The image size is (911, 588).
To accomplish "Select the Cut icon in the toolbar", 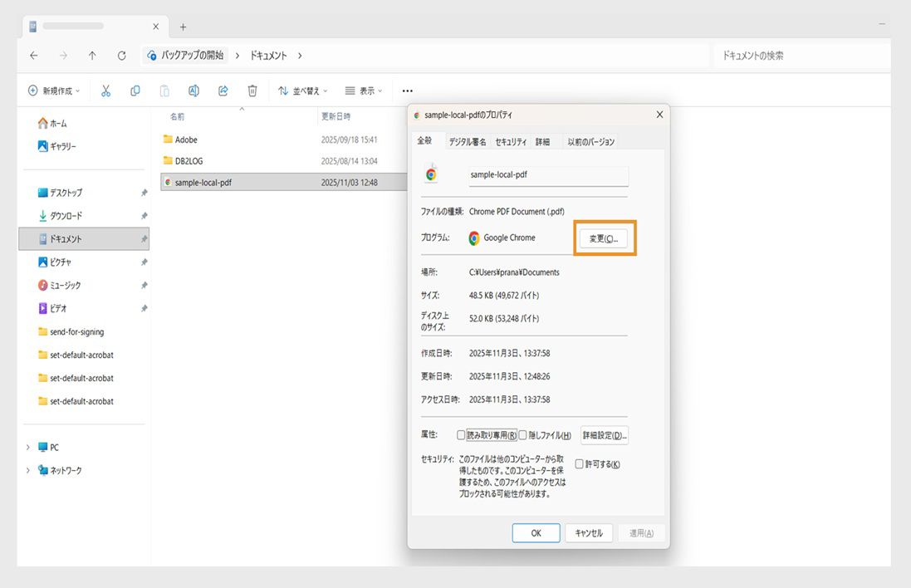I will point(105,91).
